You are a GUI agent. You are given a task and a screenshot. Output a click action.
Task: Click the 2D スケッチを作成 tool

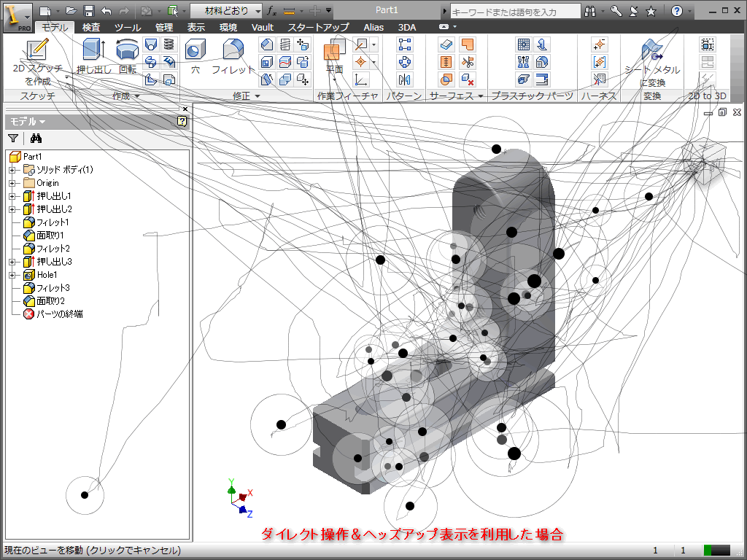click(x=37, y=58)
